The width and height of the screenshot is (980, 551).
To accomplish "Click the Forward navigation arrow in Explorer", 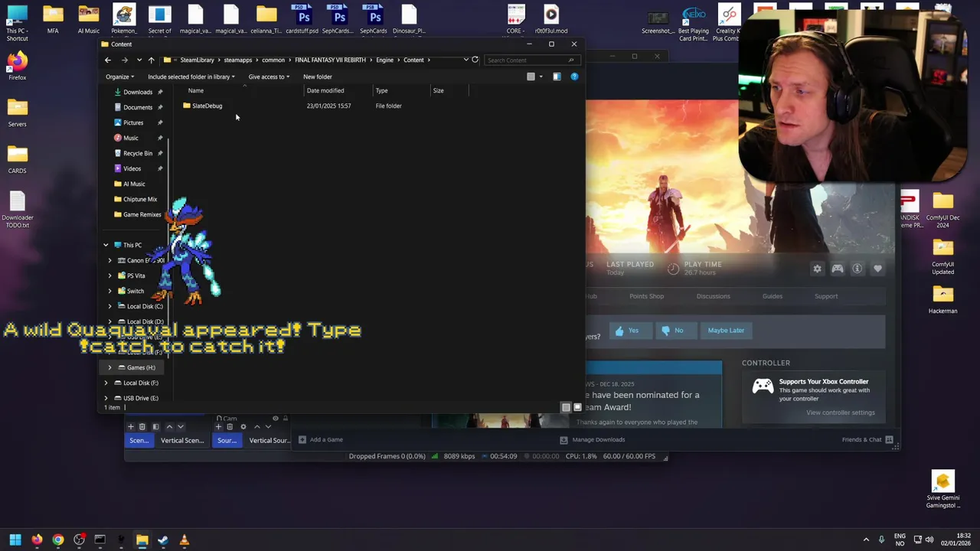I will (x=124, y=60).
